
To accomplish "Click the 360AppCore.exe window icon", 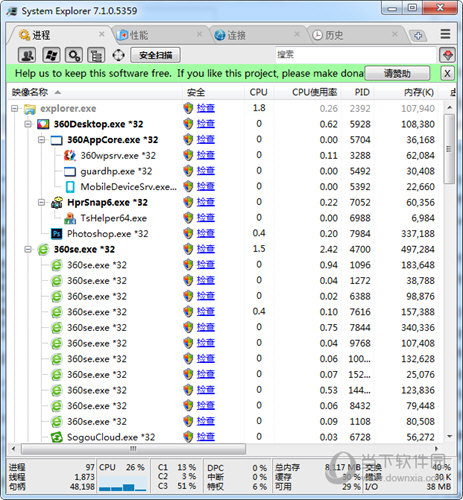I will pos(56,140).
